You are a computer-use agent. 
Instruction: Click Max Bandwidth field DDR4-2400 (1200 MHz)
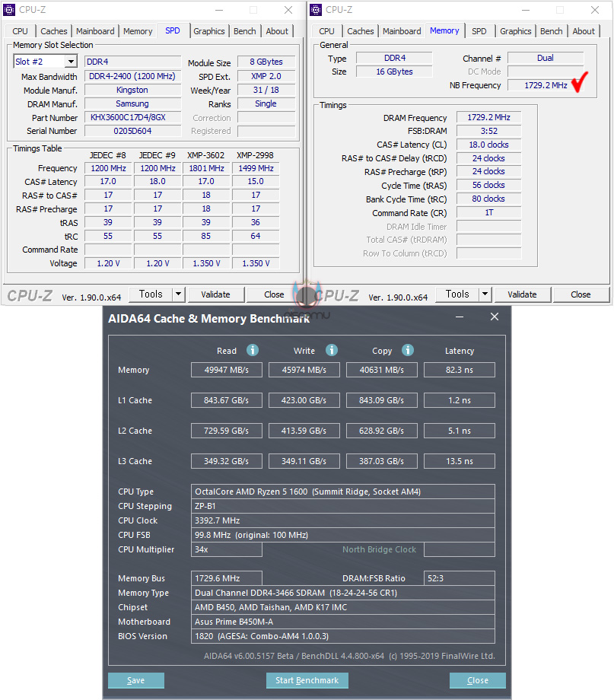tap(132, 76)
